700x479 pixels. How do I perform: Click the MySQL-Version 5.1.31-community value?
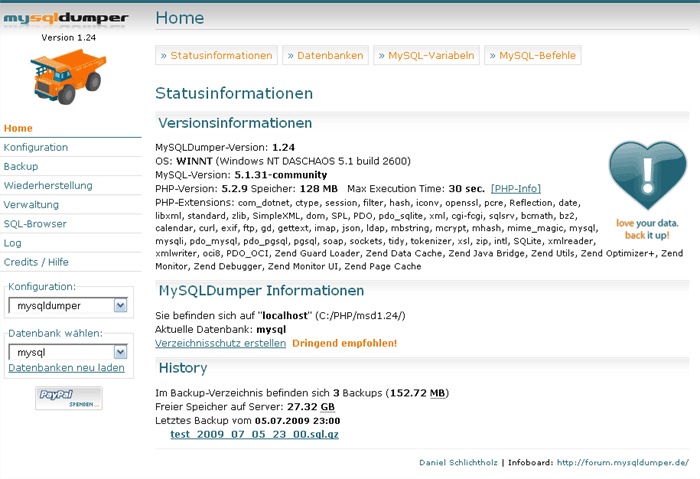pyautogui.click(x=281, y=175)
